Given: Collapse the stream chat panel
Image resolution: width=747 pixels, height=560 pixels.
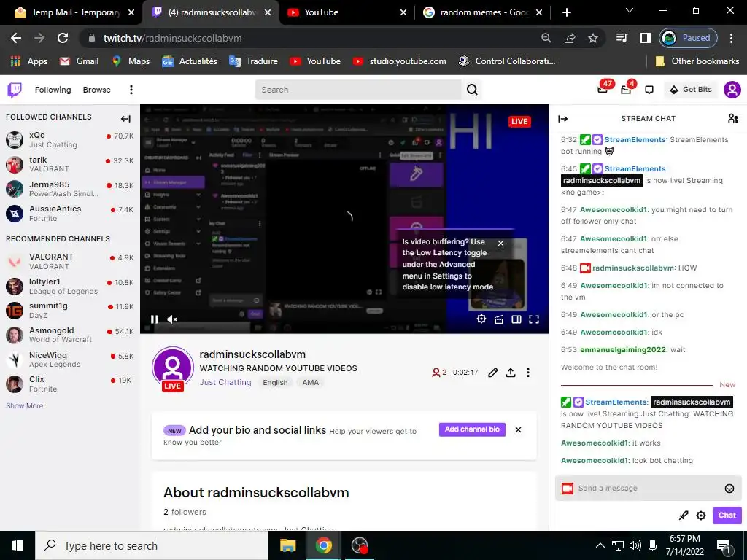Looking at the screenshot, I should (562, 119).
